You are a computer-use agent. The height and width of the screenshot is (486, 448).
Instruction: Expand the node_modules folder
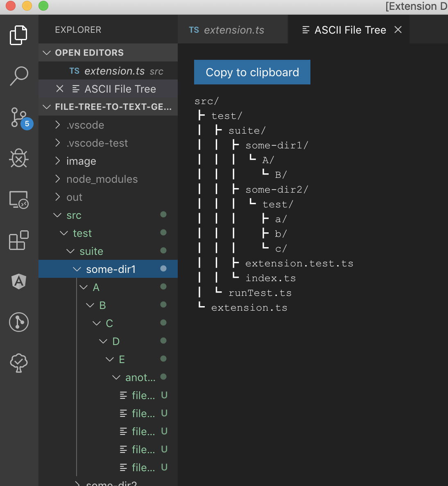(x=102, y=179)
